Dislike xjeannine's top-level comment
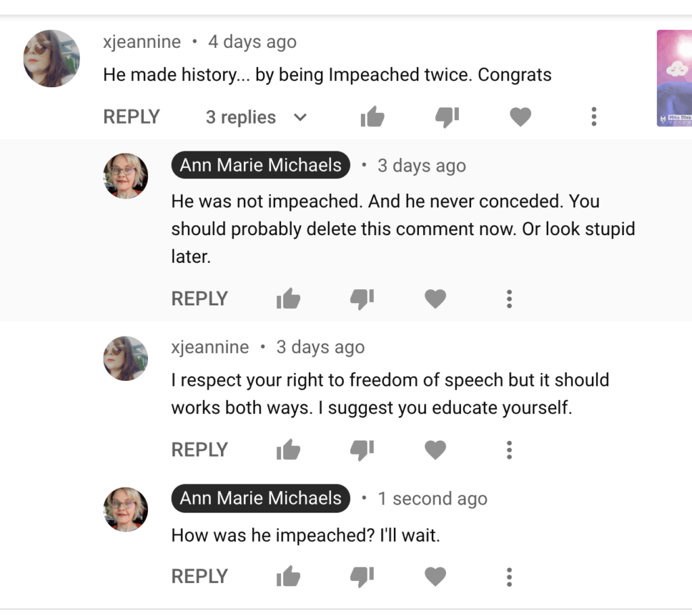 [x=447, y=118]
